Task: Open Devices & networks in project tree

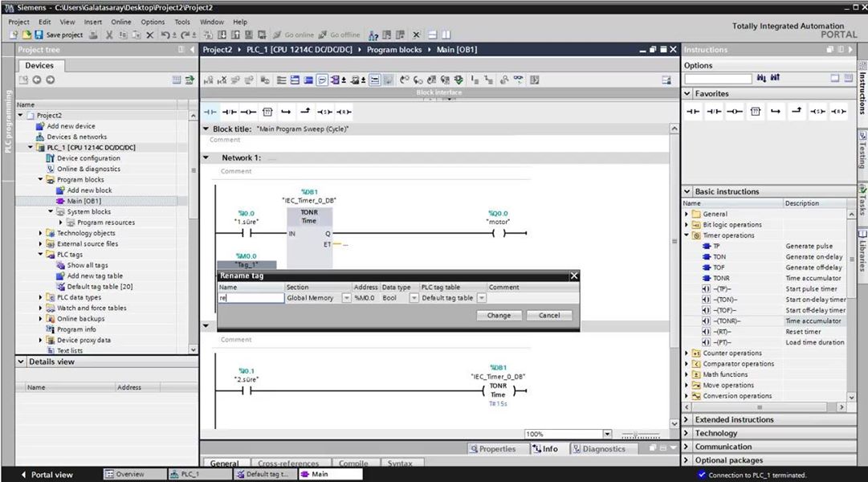Action: pyautogui.click(x=76, y=137)
